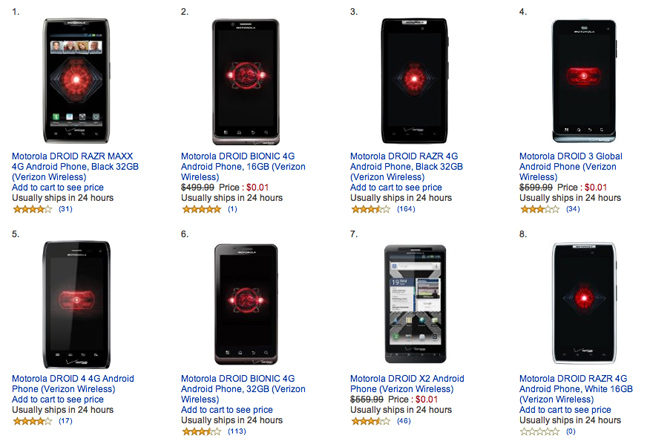650x444 pixels.
Task: Open the DROID 3 Global phone image
Action: click(x=584, y=81)
